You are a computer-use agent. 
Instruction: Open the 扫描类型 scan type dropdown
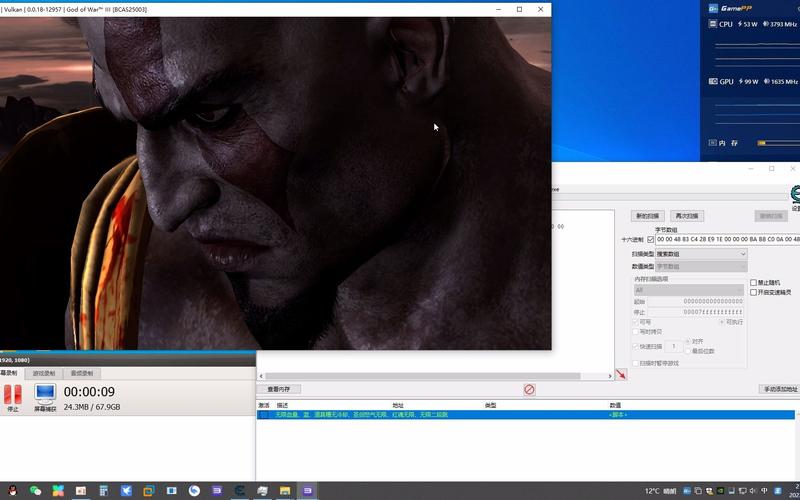701,254
